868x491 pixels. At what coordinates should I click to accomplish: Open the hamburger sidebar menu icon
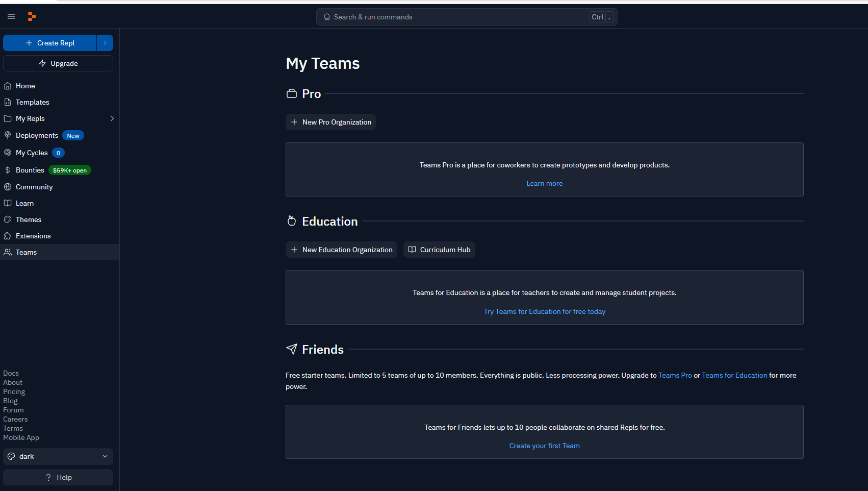click(11, 17)
